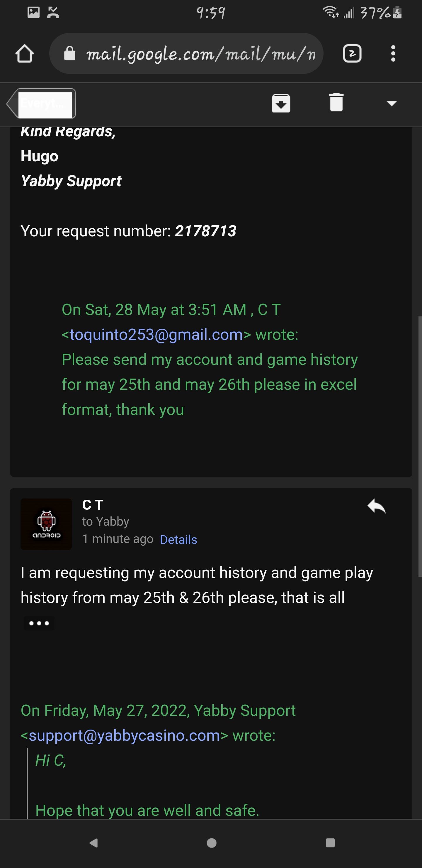Open C T sender avatar thumbnail

(46, 524)
